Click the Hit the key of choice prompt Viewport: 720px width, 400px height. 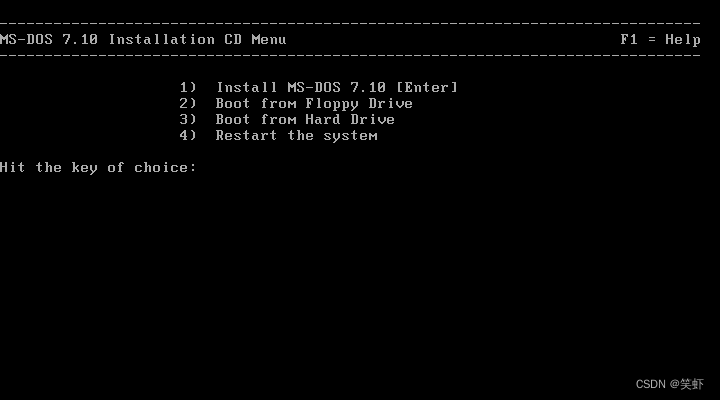[98, 168]
